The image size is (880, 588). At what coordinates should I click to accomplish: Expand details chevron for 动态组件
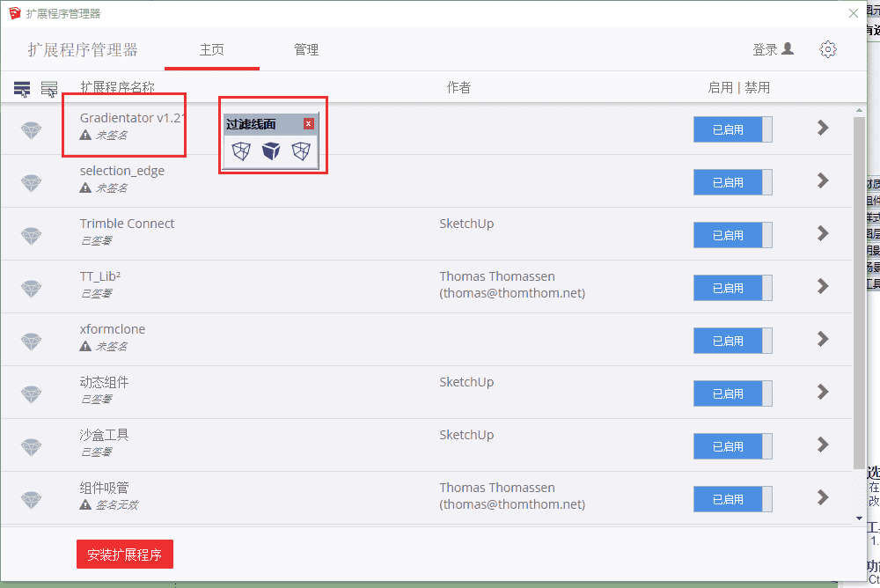pos(823,392)
